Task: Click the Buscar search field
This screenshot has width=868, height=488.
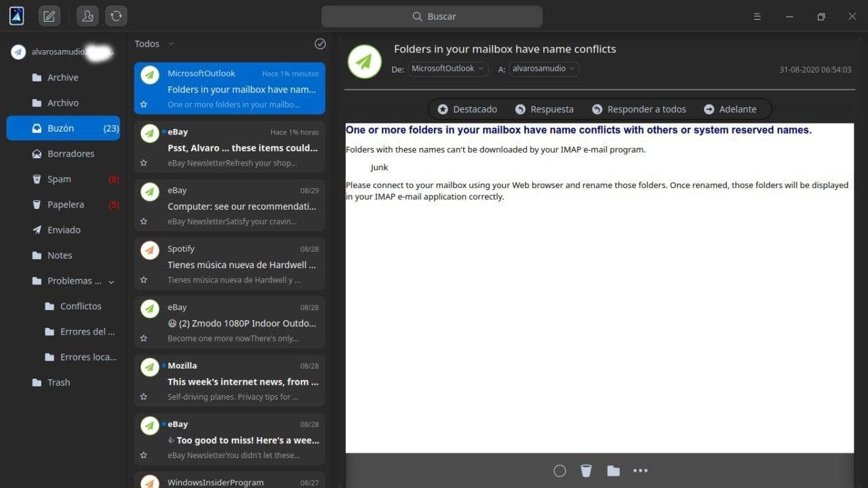Action: click(432, 16)
